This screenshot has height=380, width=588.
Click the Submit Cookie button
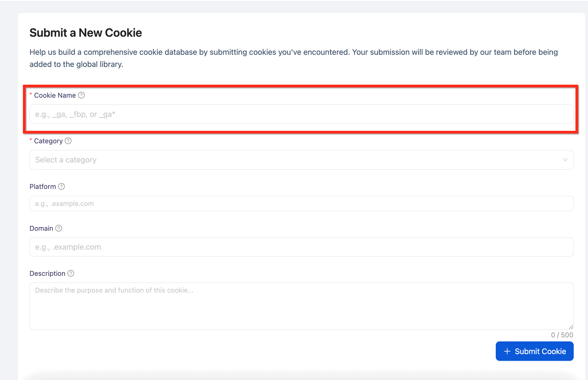534,351
